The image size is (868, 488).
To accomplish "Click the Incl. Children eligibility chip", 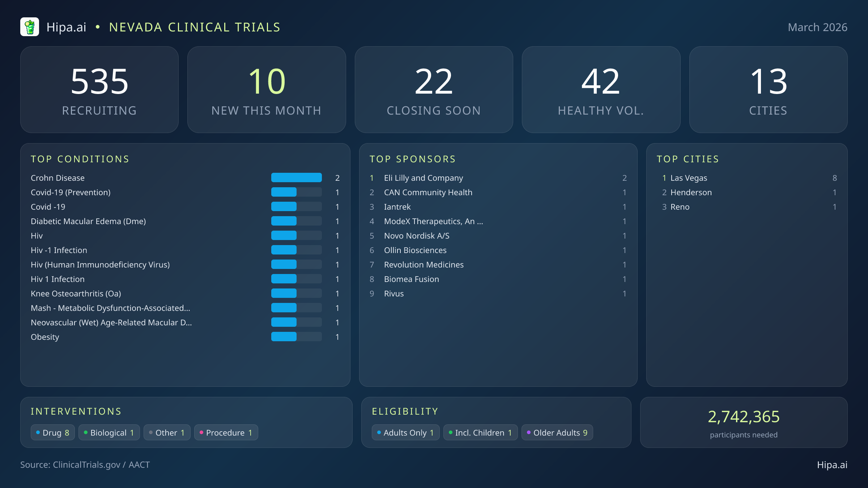I will [x=480, y=432].
